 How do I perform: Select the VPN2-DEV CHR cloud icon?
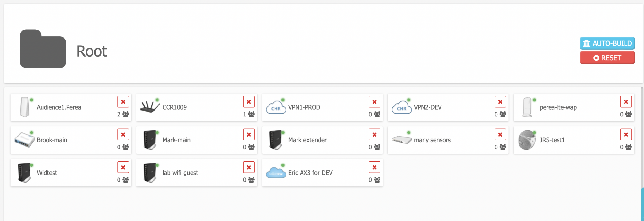[402, 108]
